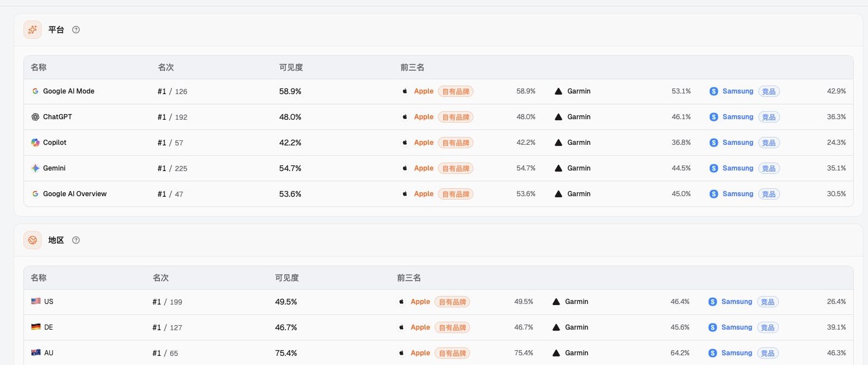Screen dimensions: 868x365
Task: Click Garmin's 64.2% value in AU row
Action: (680, 353)
